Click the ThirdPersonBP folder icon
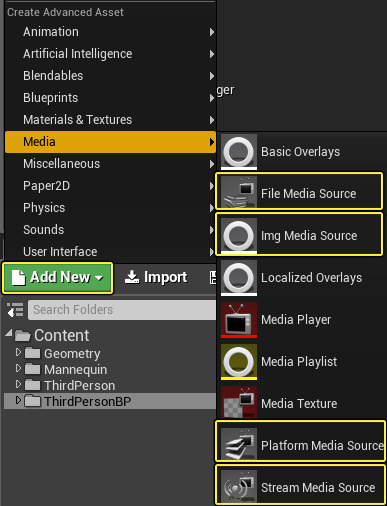Viewport: 387px width, 506px height. pyautogui.click(x=32, y=401)
